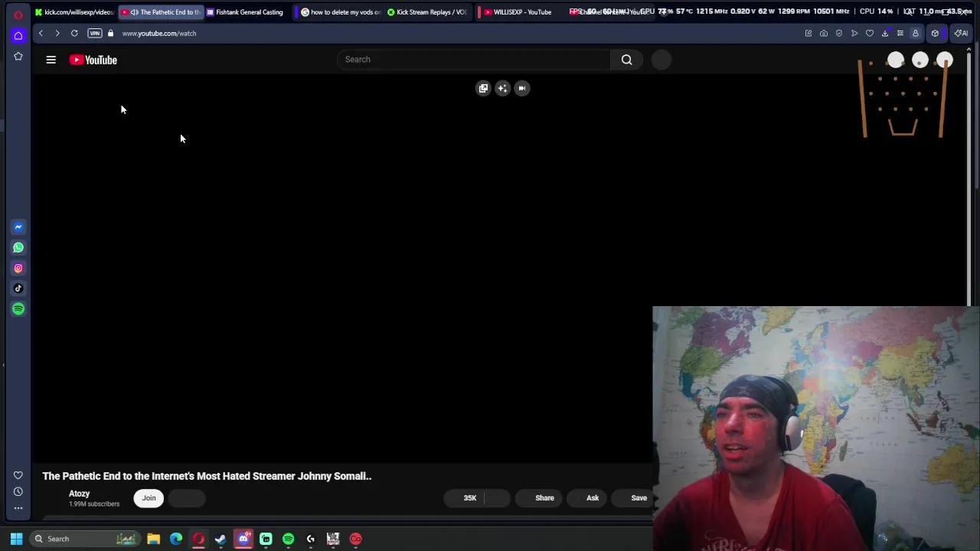This screenshot has width=980, height=551.
Task: Focus the YouTube Search input field
Action: tap(475, 60)
